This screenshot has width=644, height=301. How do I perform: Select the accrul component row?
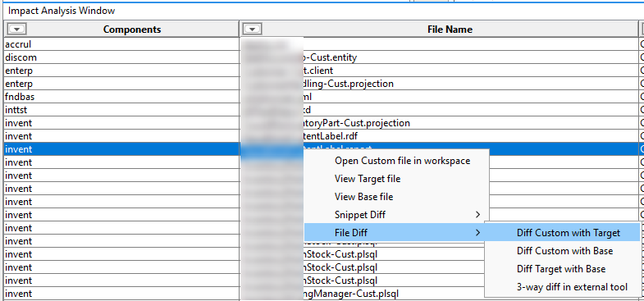(121, 44)
